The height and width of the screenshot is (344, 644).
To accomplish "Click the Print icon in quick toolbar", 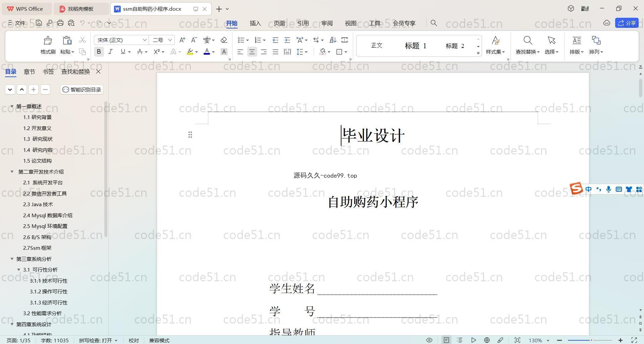I will (60, 23).
